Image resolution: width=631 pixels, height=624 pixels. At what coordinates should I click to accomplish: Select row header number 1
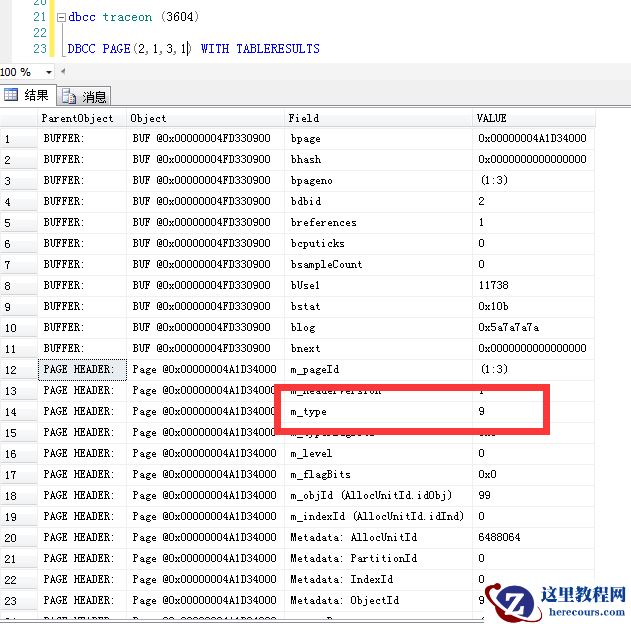[19, 139]
